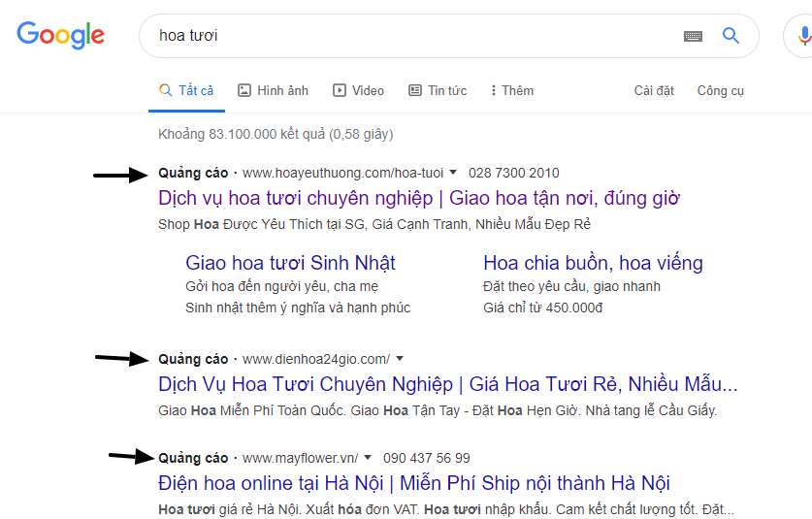Start voice search with the microphone icon
Image resolution: width=812 pixels, height=519 pixels.
804,36
